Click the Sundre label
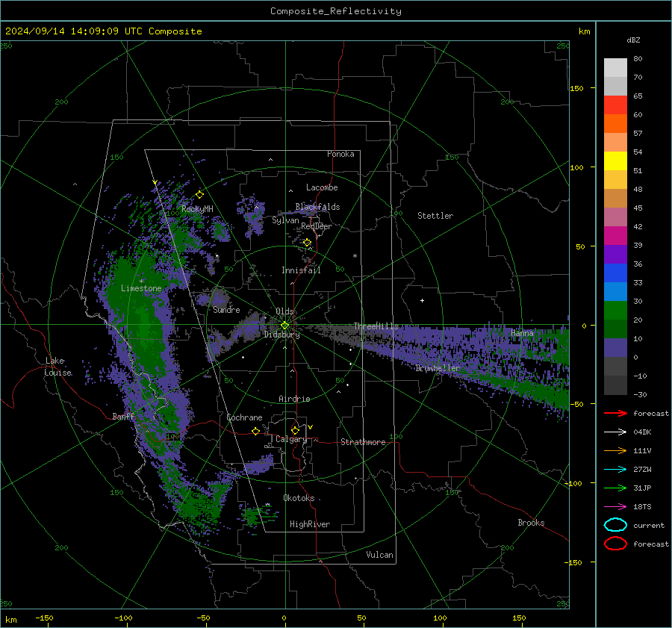The image size is (672, 628). tap(226, 309)
